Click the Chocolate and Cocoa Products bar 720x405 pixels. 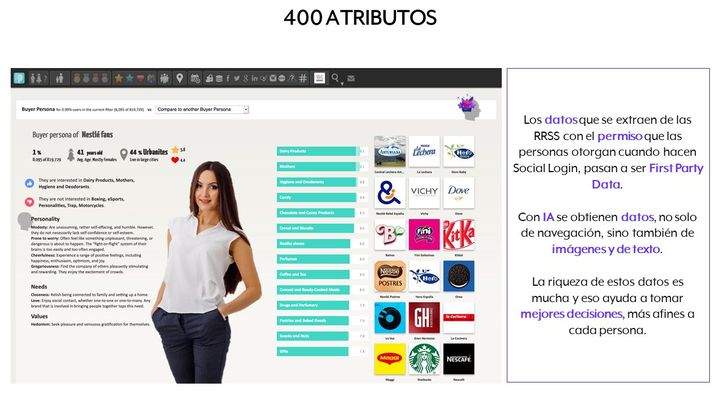pos(316,213)
